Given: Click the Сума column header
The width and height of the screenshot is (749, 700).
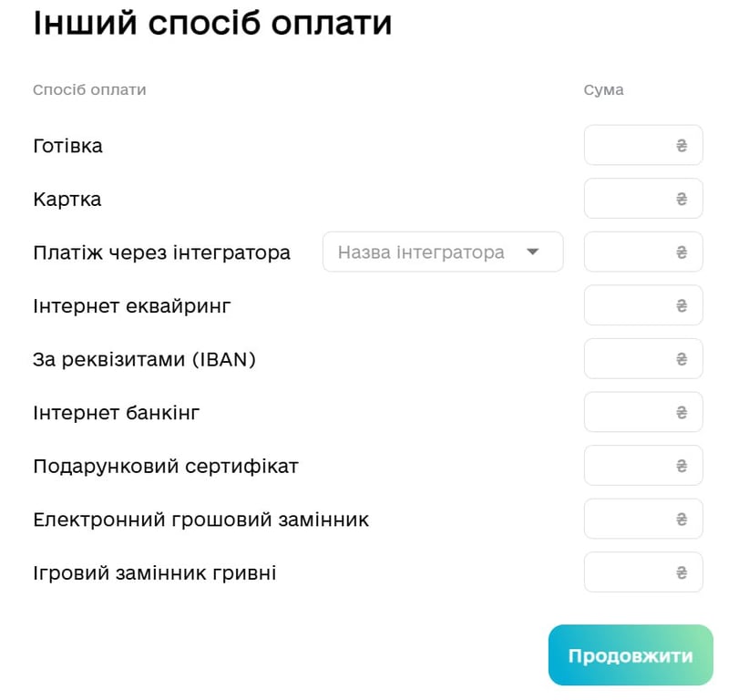Looking at the screenshot, I should click(x=603, y=89).
